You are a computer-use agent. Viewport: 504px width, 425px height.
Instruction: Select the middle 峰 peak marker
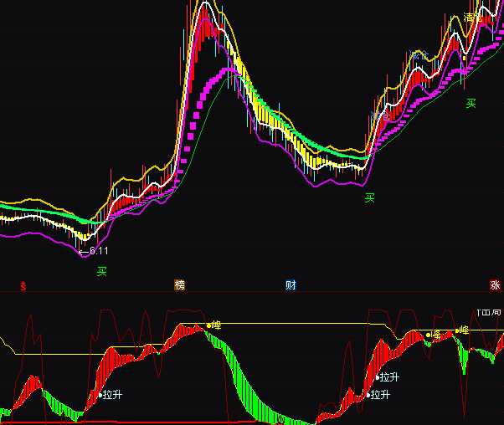[435, 335]
